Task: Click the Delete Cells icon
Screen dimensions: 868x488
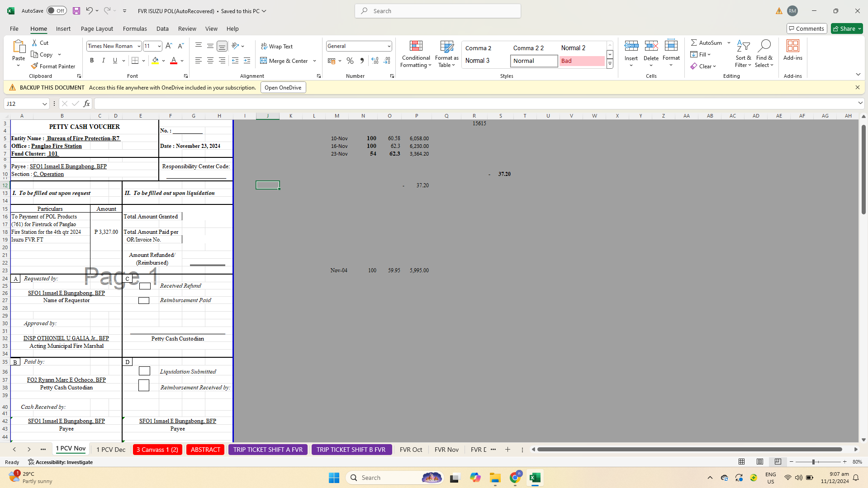Action: point(651,46)
